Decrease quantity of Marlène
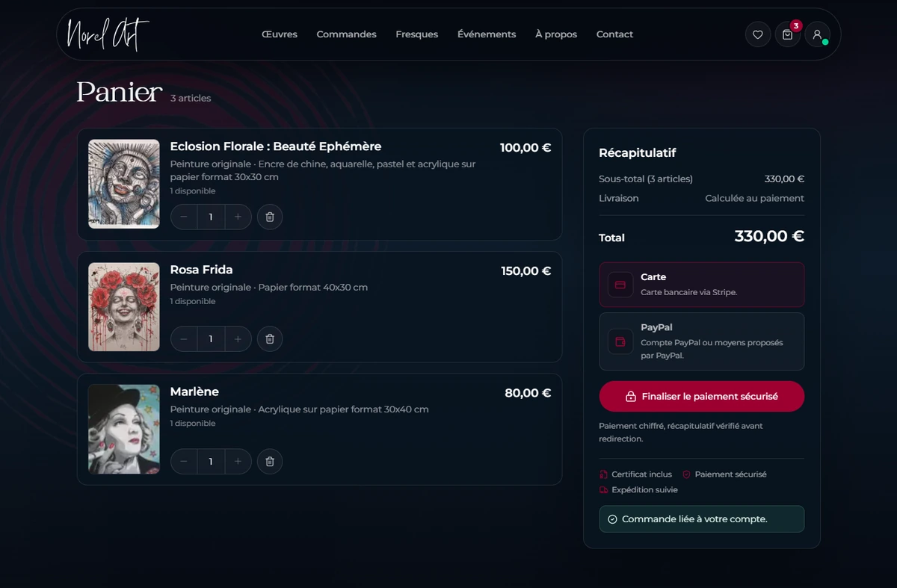 pyautogui.click(x=184, y=461)
